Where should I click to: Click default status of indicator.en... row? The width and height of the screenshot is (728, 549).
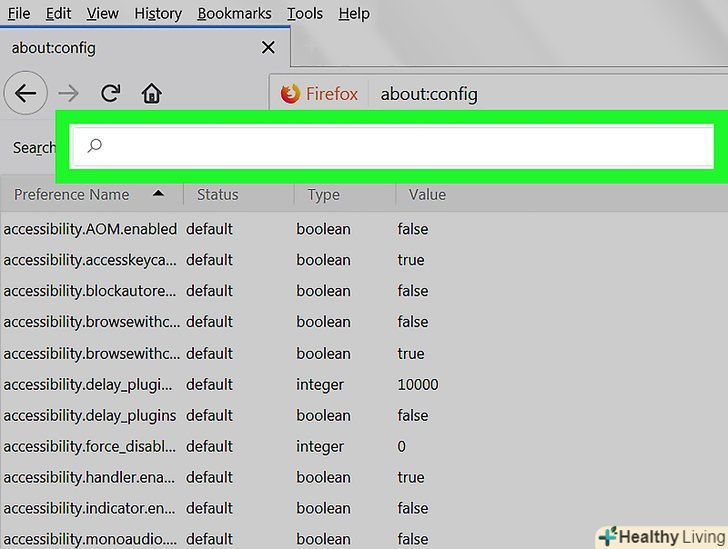(209, 508)
